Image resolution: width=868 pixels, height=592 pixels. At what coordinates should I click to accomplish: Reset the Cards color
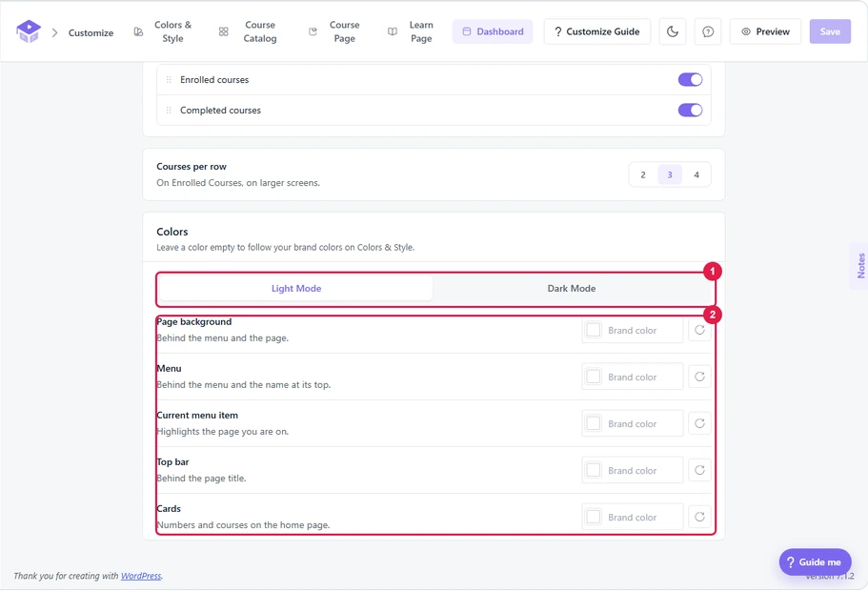(699, 517)
